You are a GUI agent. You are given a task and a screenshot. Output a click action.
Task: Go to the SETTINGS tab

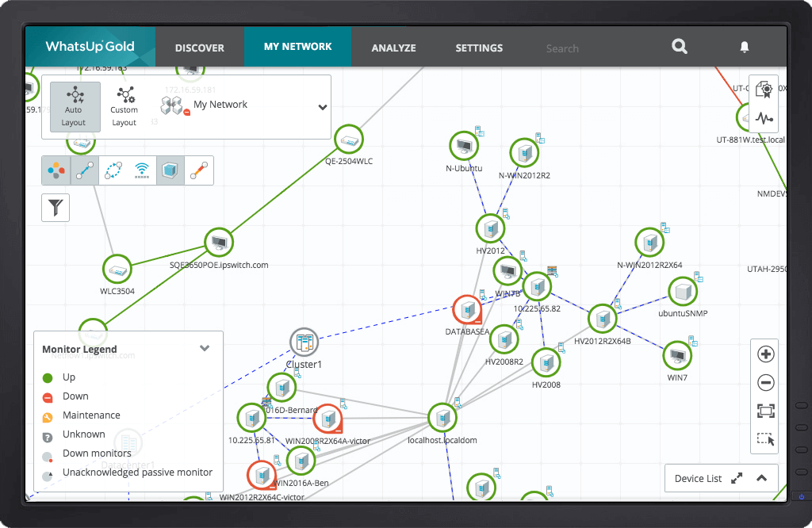[479, 48]
